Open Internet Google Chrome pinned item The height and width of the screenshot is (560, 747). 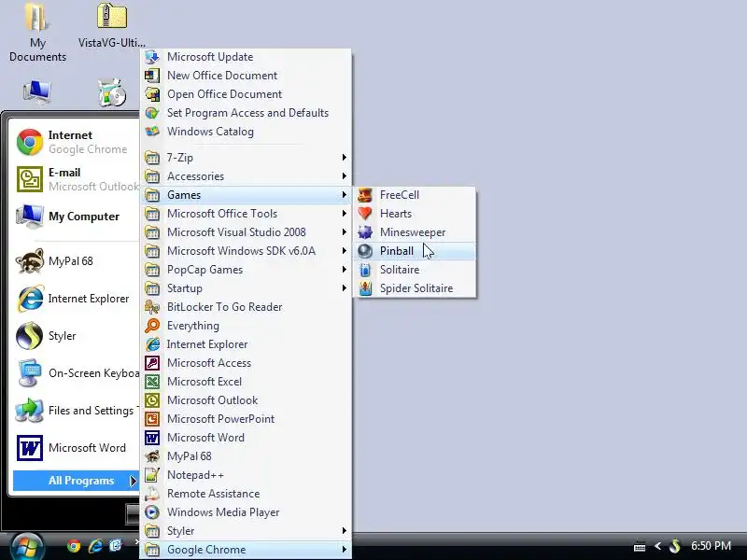pyautogui.click(x=76, y=142)
